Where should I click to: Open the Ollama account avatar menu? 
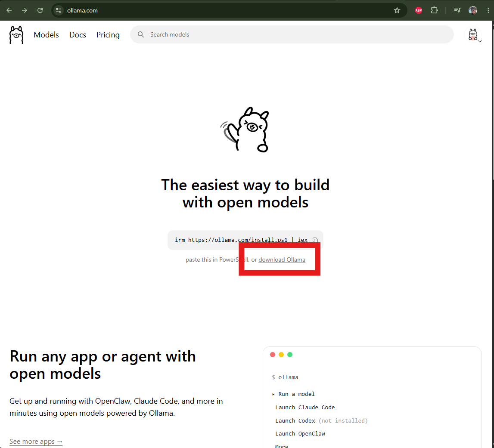[473, 34]
